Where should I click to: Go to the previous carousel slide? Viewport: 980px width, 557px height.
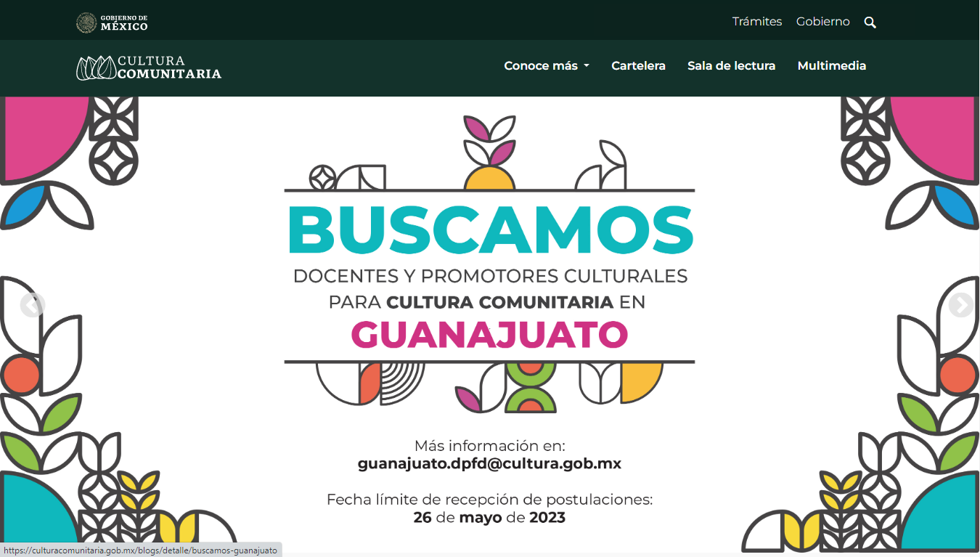(33, 306)
